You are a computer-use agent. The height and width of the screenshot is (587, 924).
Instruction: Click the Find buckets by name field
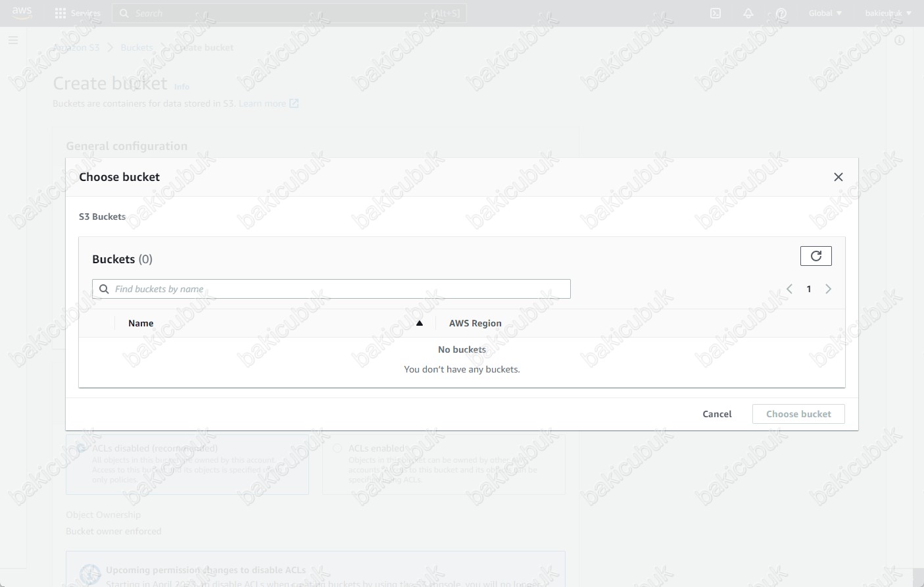point(331,289)
